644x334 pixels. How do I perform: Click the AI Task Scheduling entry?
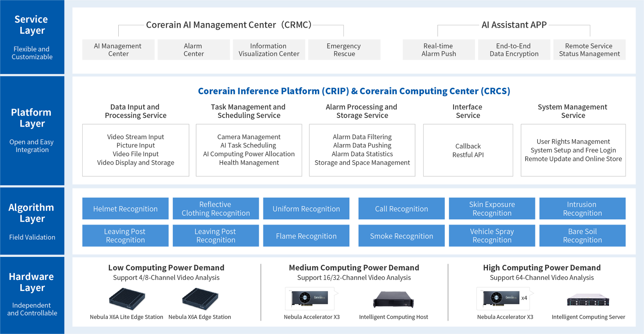pos(249,146)
